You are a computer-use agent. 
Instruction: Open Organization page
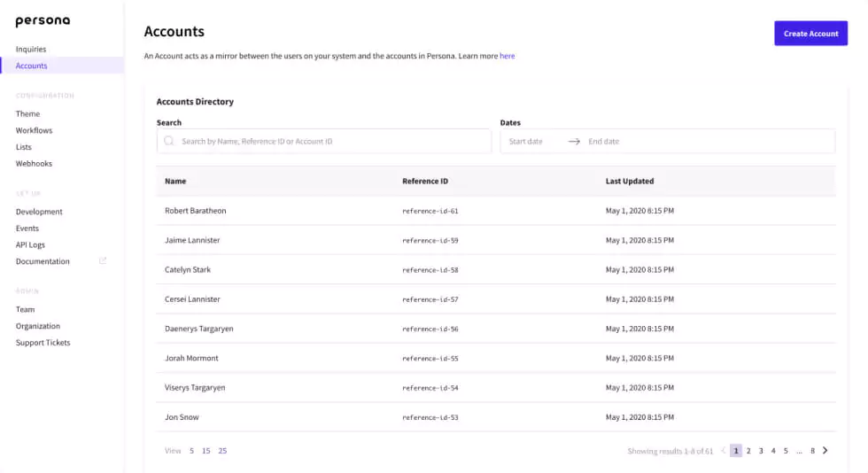click(x=37, y=326)
